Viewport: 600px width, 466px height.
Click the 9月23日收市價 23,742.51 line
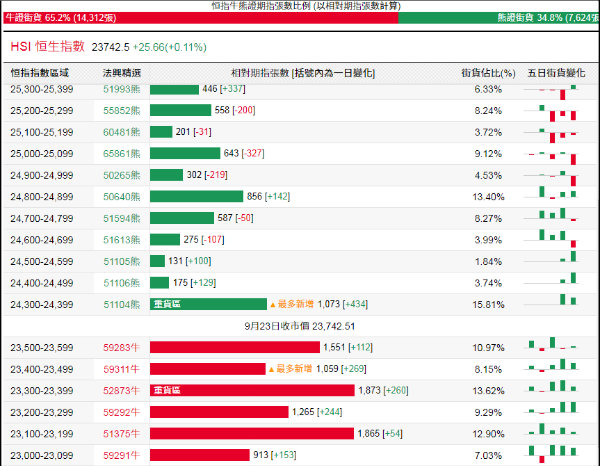click(300, 326)
